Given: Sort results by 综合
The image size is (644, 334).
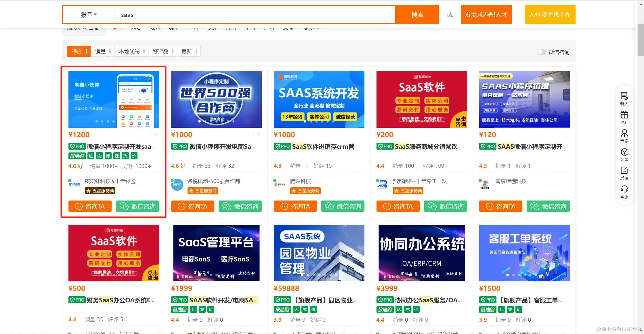Looking at the screenshot, I should click(x=79, y=51).
